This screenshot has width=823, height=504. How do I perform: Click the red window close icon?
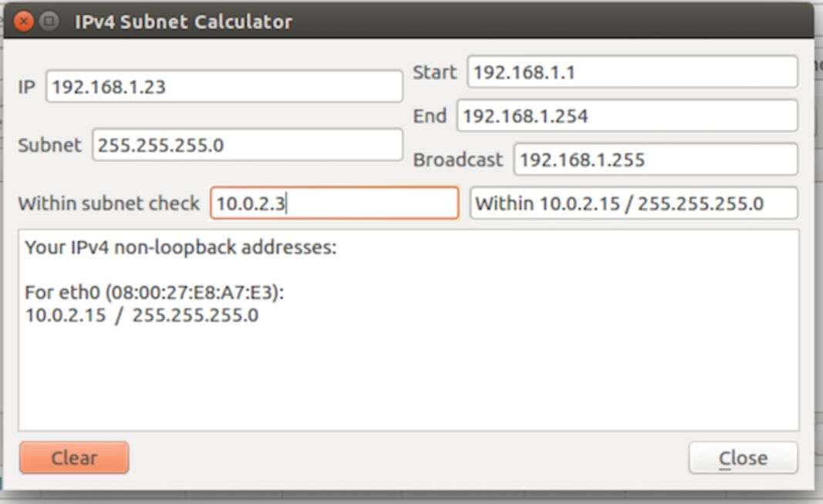25,21
